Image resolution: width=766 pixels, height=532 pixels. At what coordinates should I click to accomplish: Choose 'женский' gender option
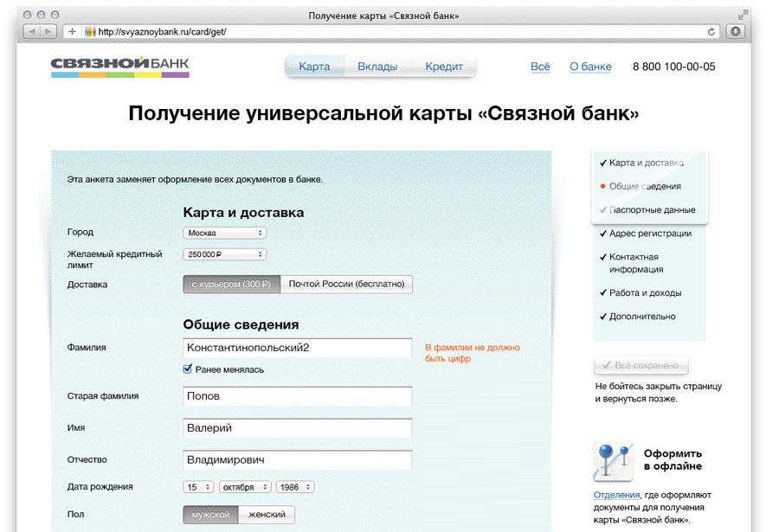point(267,515)
